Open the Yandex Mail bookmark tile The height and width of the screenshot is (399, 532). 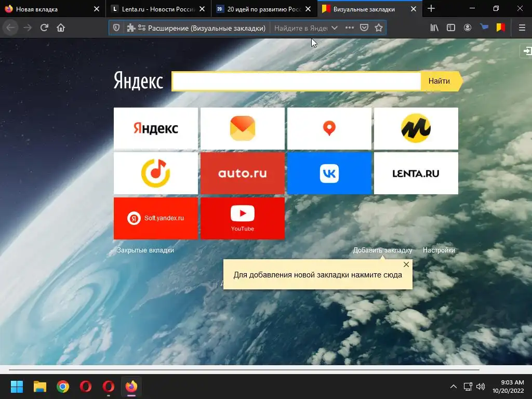click(243, 129)
